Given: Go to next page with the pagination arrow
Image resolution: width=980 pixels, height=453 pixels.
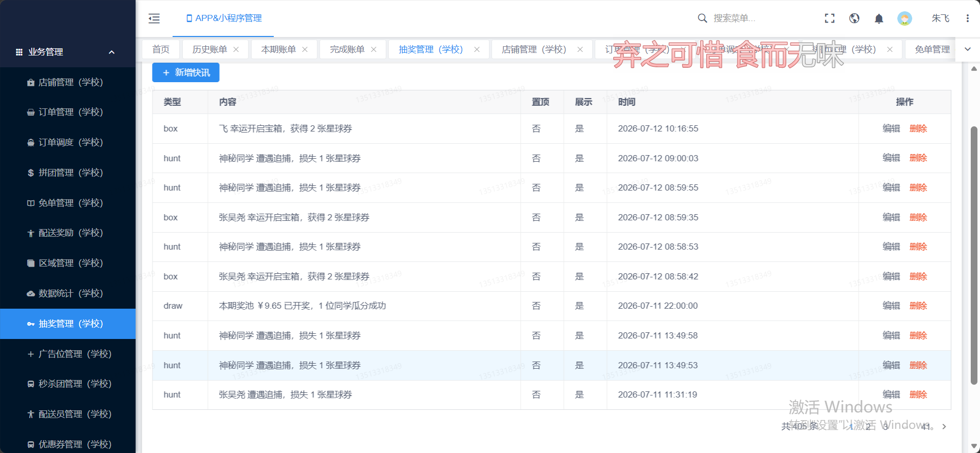Looking at the screenshot, I should coord(944,426).
